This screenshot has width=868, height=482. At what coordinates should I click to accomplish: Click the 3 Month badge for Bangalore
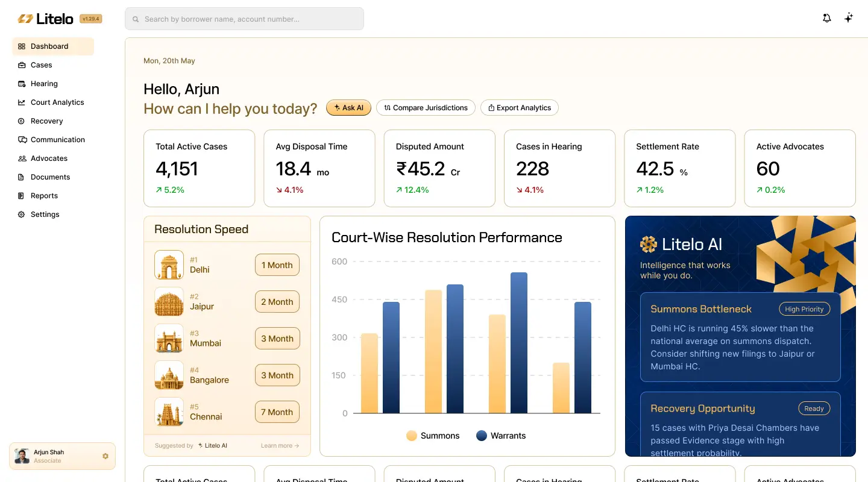(277, 375)
